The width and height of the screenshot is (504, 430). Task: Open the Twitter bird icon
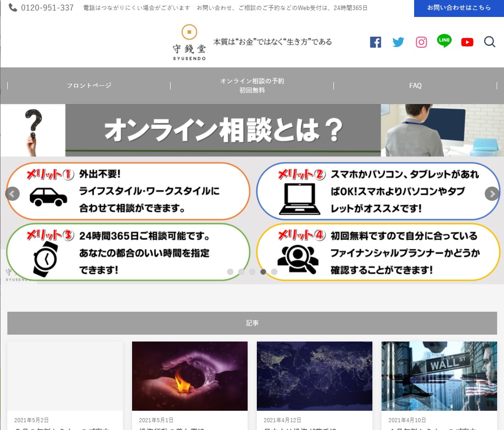398,42
